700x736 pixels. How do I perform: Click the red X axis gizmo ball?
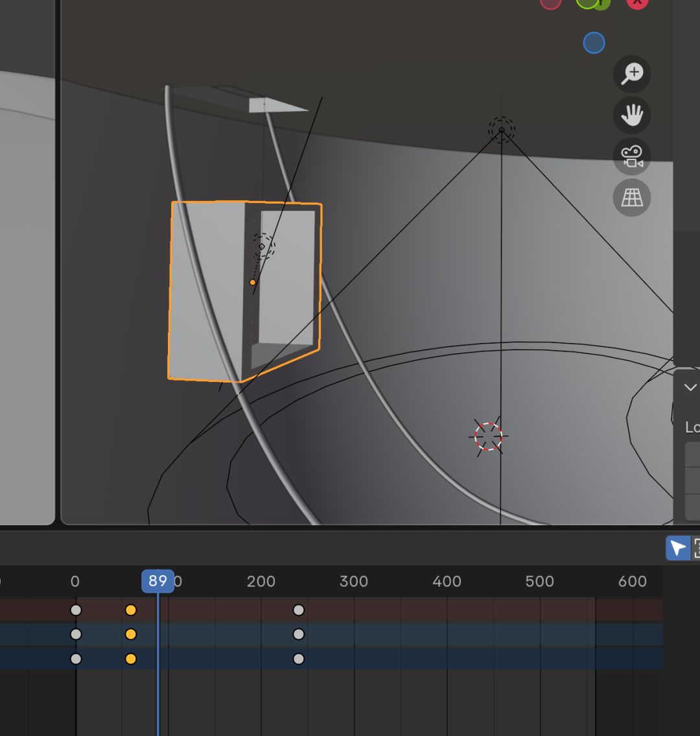(x=637, y=3)
